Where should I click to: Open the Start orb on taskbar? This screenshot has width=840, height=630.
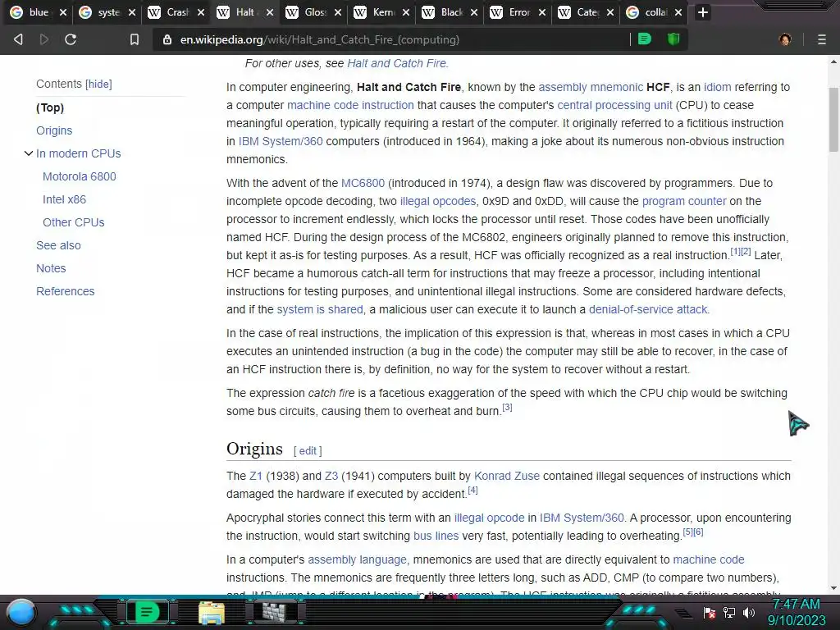click(21, 613)
